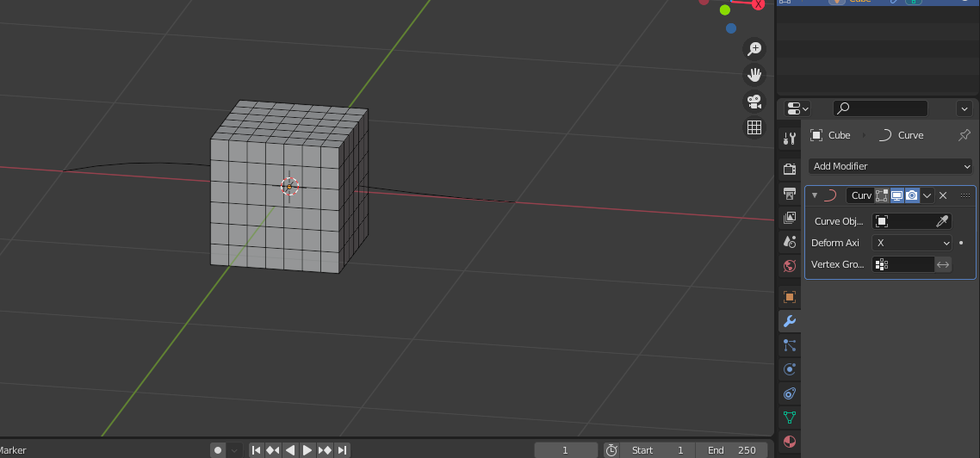
Task: Jump to the timeline end frame
Action: pyautogui.click(x=341, y=450)
